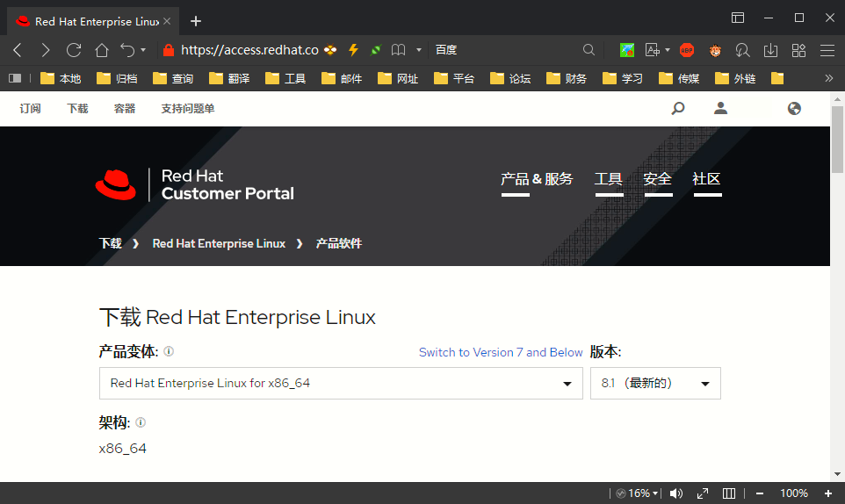
Task: Click the browser forward arrow
Action: pos(46,50)
